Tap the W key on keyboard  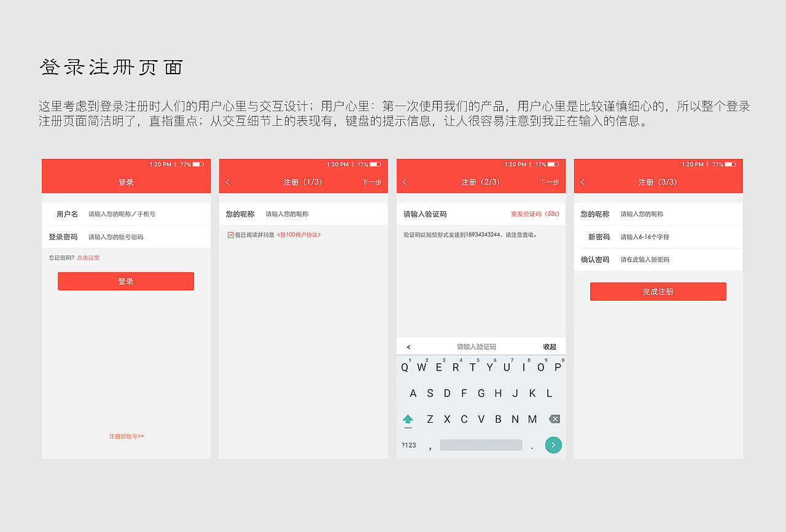(421, 367)
